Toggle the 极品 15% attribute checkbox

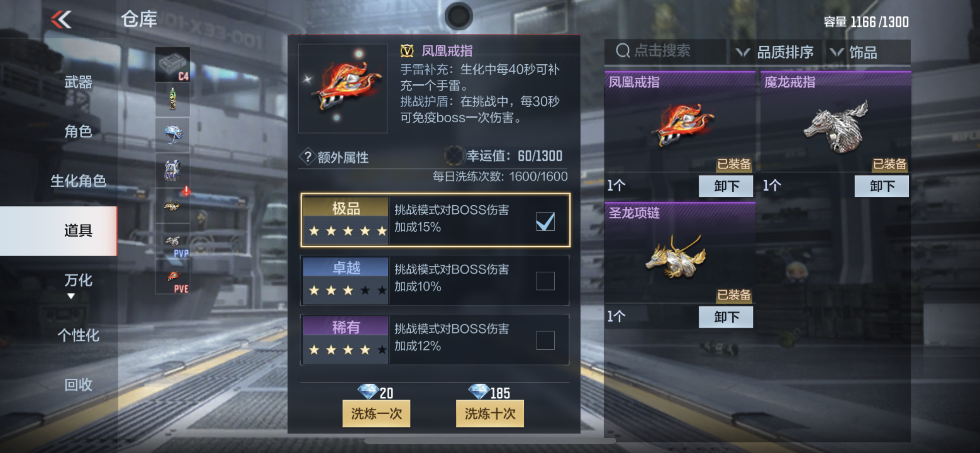coord(545,221)
